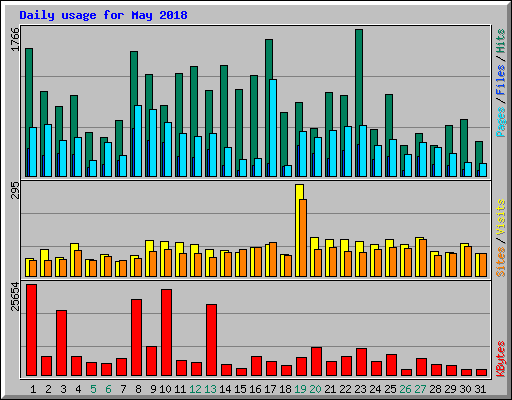Screen dimensions: 512x400
Task: Click day label 7 on x-axis
Action: [x=123, y=389]
